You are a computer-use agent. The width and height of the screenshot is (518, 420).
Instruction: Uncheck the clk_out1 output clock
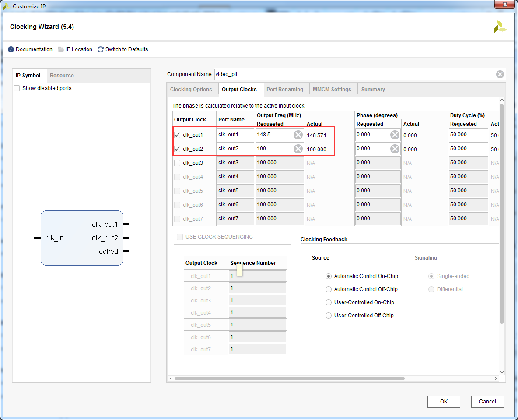(x=177, y=135)
